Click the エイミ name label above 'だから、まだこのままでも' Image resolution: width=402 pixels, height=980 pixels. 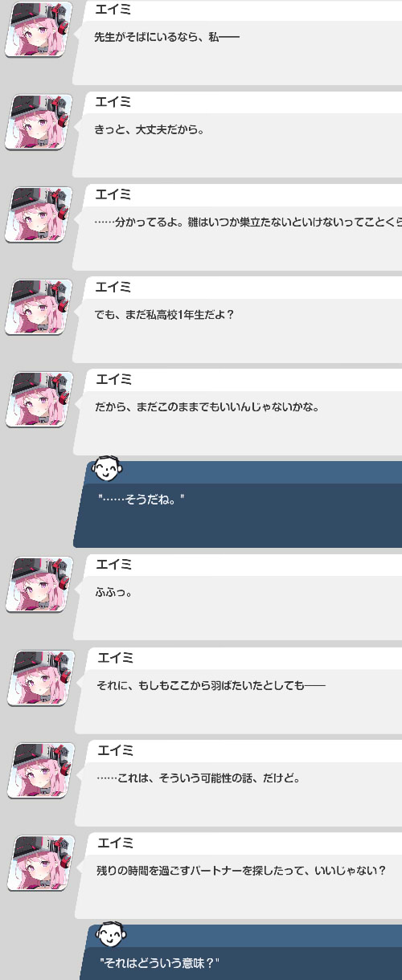[113, 379]
